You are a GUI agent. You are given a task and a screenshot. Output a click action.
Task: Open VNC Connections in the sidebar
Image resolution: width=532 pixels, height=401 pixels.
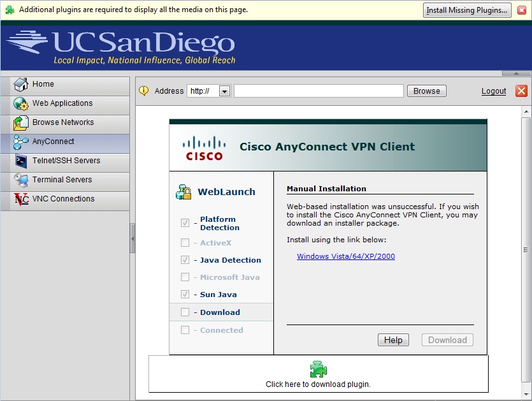(65, 200)
